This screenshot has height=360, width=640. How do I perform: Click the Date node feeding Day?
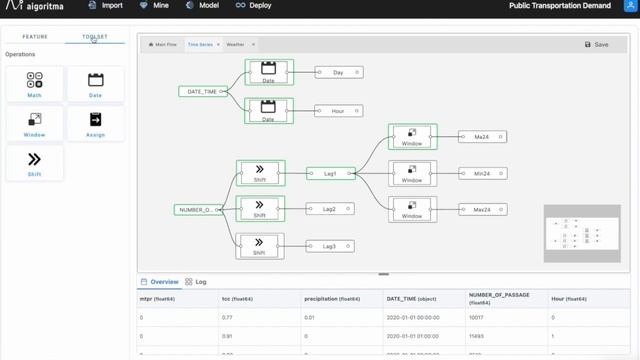[x=269, y=72]
